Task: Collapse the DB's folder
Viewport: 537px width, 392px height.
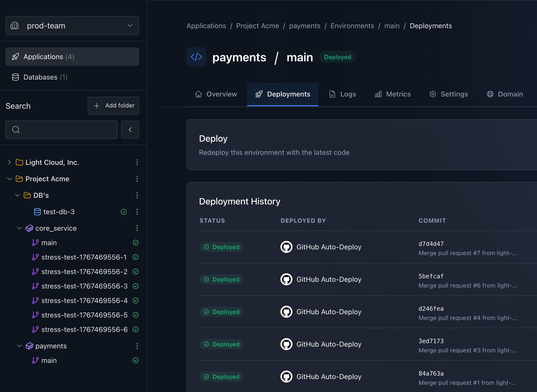Action: 17,195
